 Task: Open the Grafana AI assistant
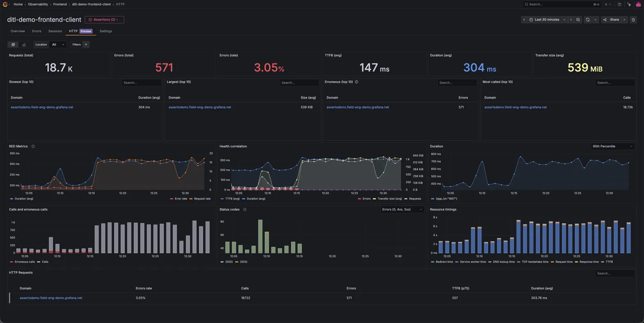tap(629, 4)
